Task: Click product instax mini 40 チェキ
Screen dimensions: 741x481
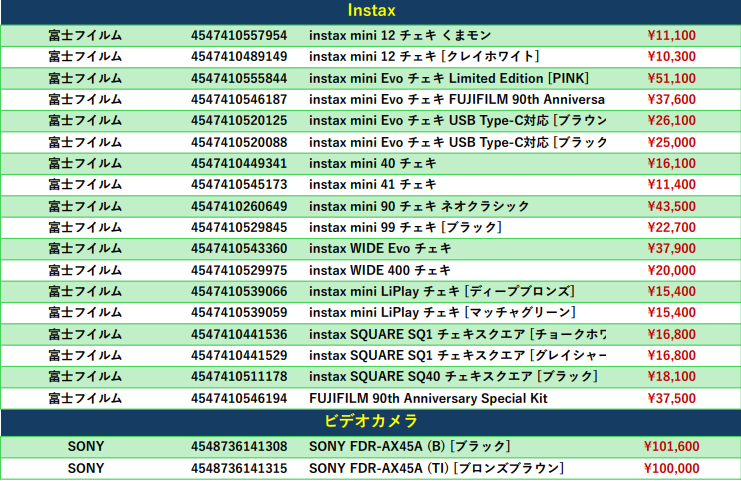Action: coord(373,163)
